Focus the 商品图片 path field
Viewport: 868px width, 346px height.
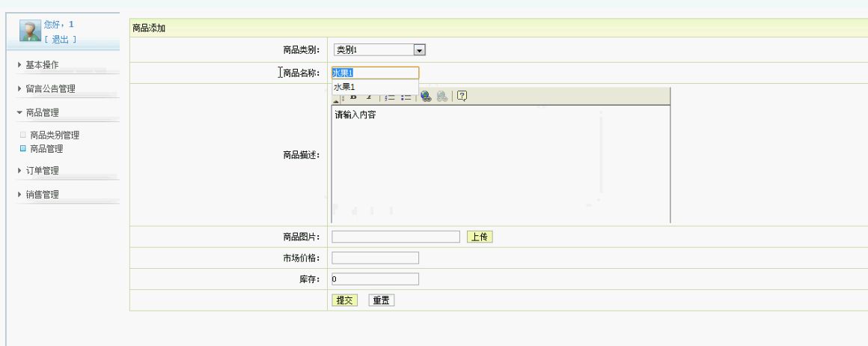click(396, 237)
